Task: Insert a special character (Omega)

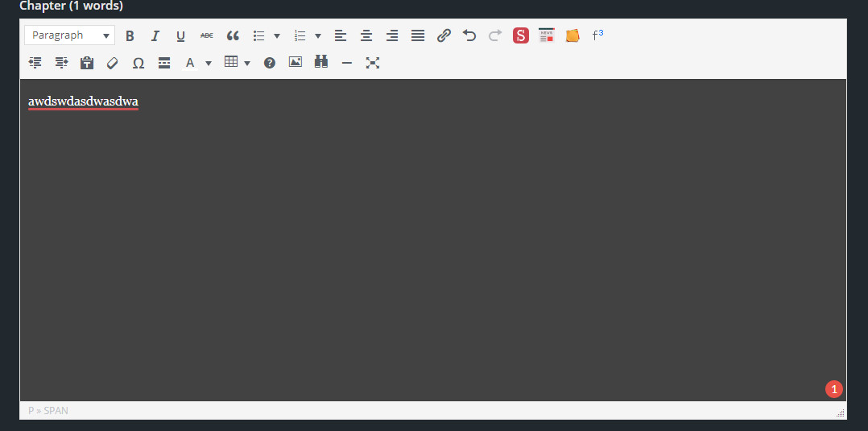Action: point(138,62)
